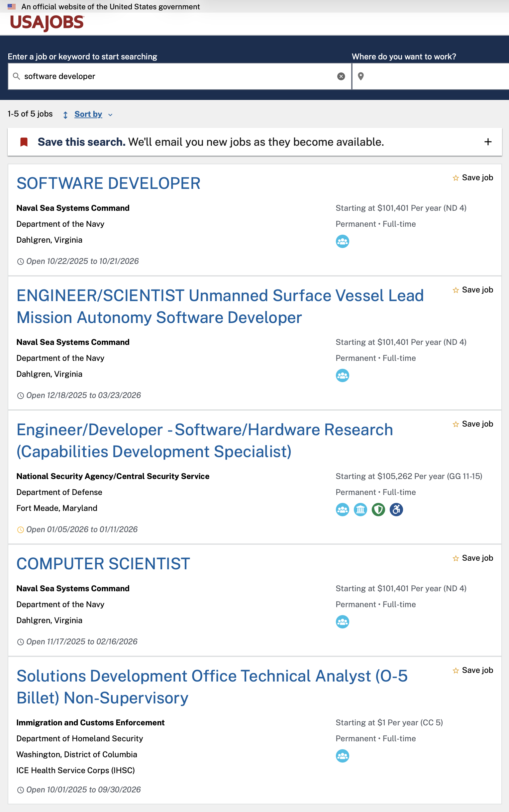Image resolution: width=509 pixels, height=812 pixels.
Task: Click star icon for COMPUTER SCIENTIST job
Action: (456, 558)
